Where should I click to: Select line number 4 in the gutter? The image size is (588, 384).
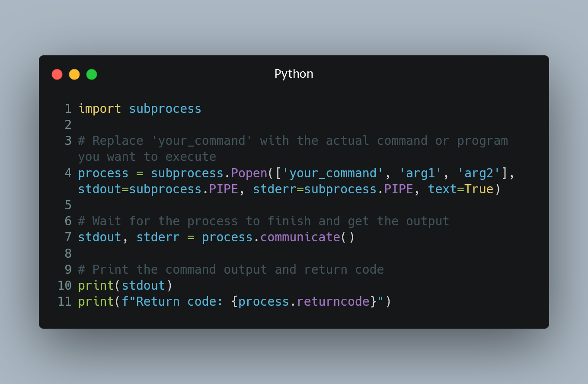click(x=68, y=173)
